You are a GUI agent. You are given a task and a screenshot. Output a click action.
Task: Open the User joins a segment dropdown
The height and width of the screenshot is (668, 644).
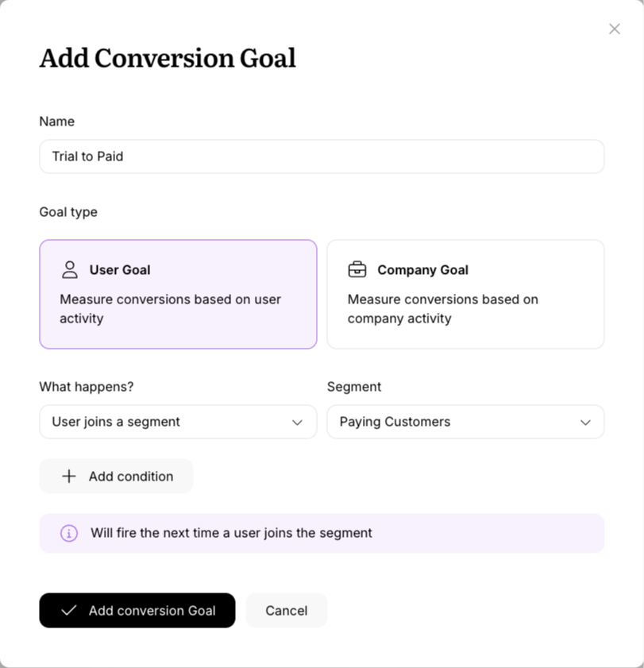pyautogui.click(x=177, y=422)
